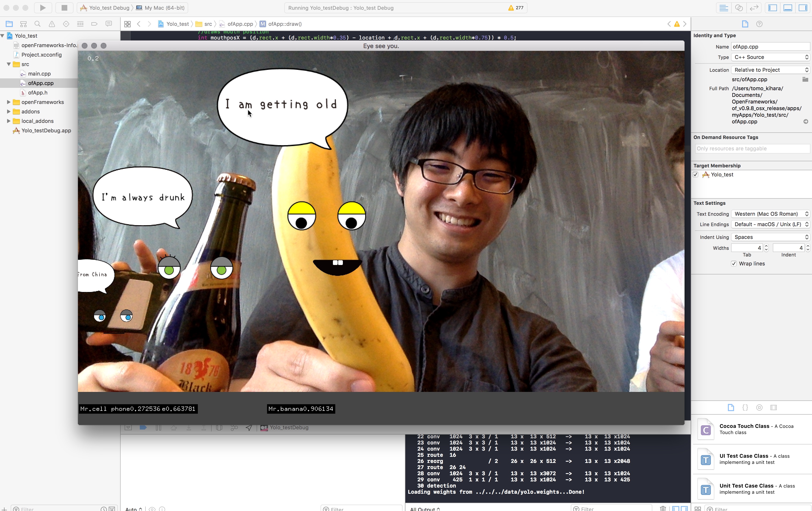
Task: Open the Test navigator diamond icon
Action: click(66, 24)
